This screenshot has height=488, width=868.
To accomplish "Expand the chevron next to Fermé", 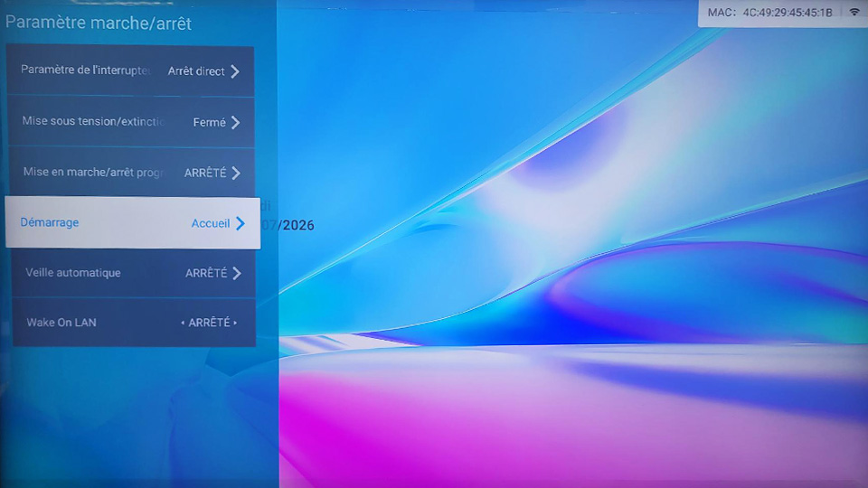I will 236,122.
